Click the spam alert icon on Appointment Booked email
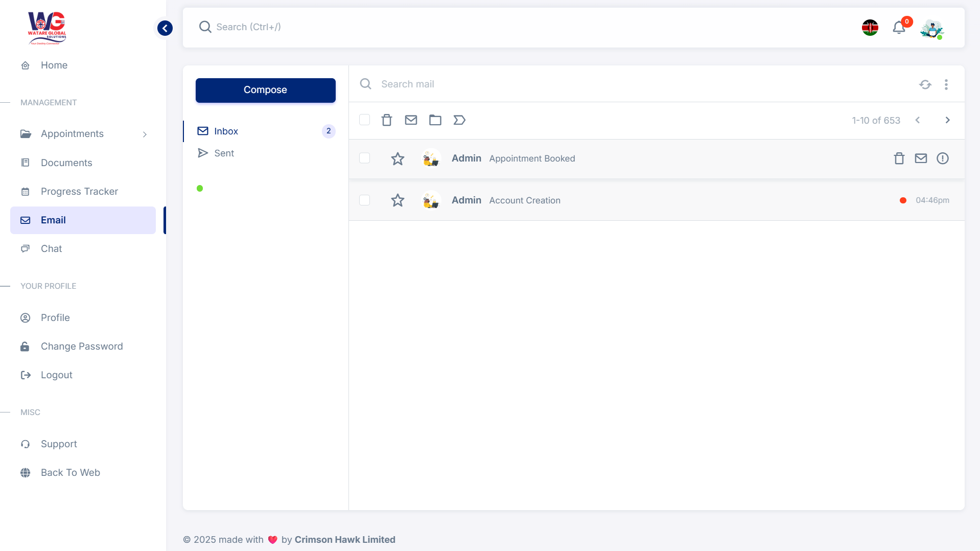The height and width of the screenshot is (551, 980). point(943,158)
